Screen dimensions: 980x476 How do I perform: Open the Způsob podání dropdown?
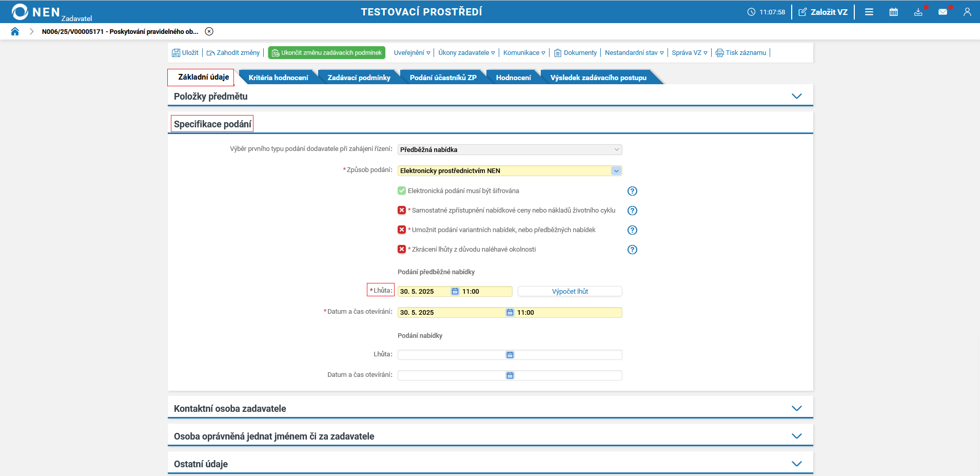pyautogui.click(x=509, y=170)
